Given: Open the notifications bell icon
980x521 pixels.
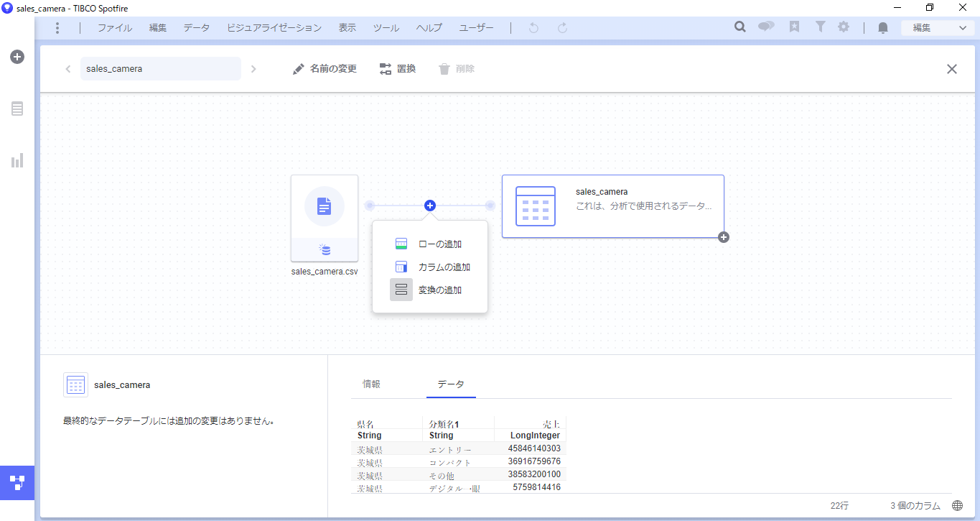Looking at the screenshot, I should [x=883, y=28].
